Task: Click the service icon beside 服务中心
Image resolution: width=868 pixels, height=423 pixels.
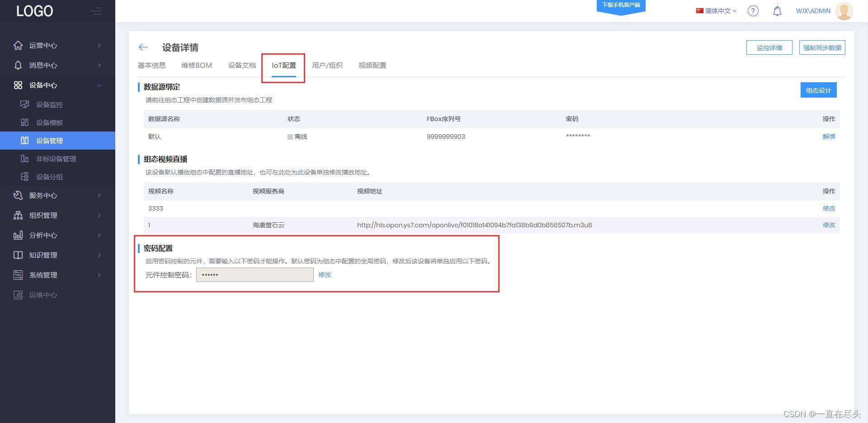Action: [x=18, y=195]
